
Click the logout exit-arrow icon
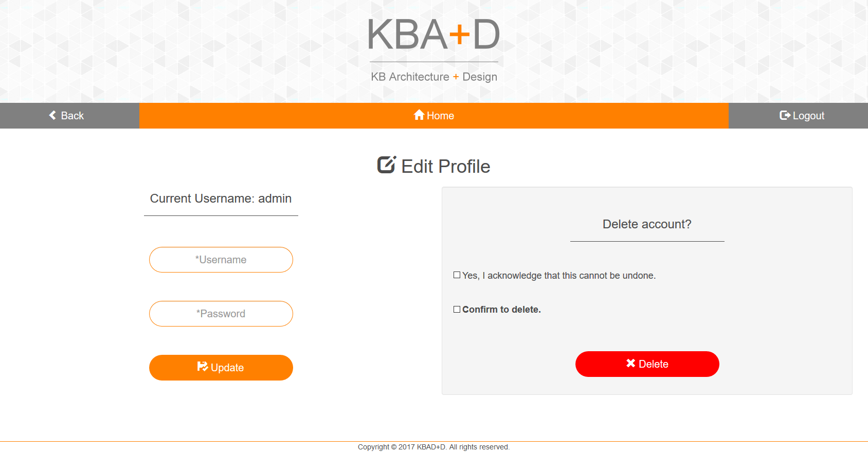785,115
